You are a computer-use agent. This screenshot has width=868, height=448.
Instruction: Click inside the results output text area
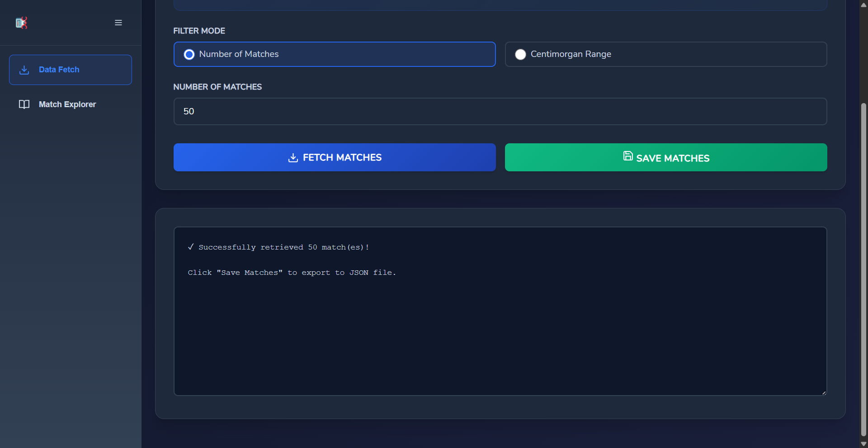500,335
